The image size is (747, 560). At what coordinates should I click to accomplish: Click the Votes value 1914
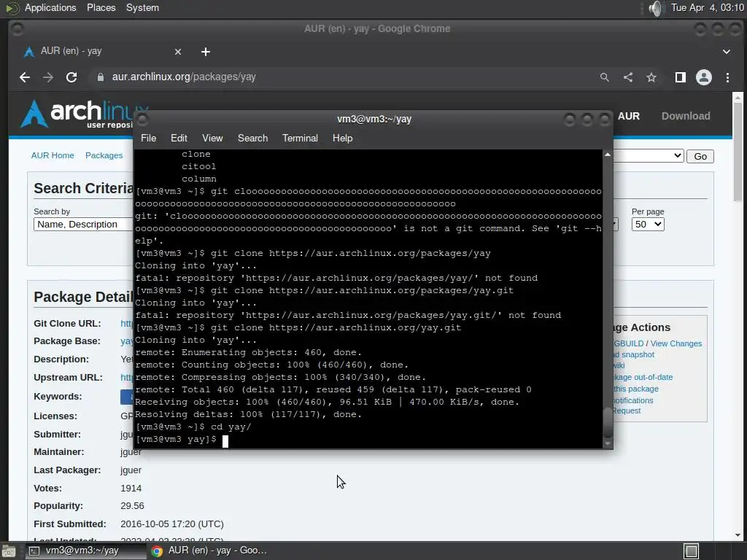pos(131,489)
